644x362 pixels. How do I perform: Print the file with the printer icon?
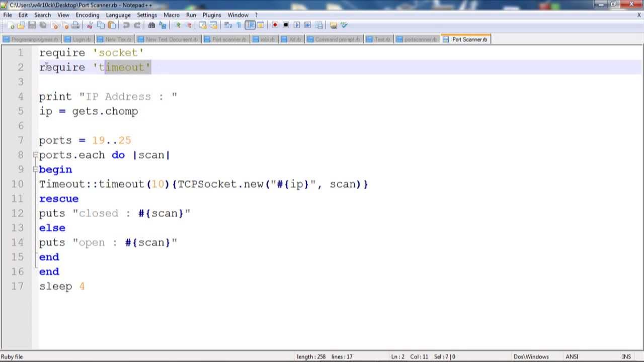click(x=75, y=25)
